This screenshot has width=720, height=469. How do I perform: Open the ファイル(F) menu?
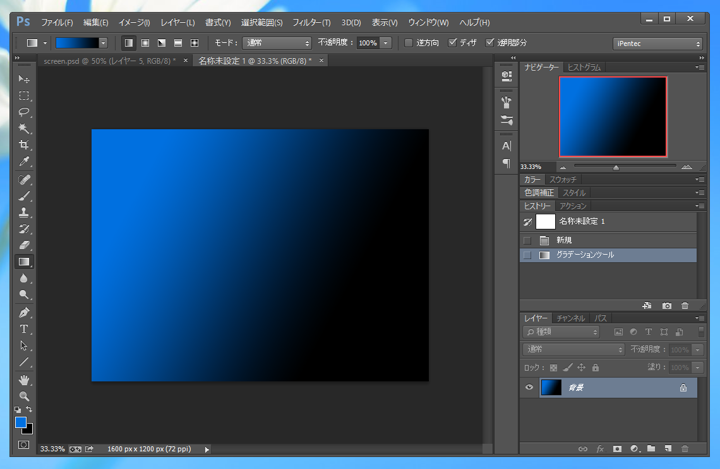tap(57, 22)
